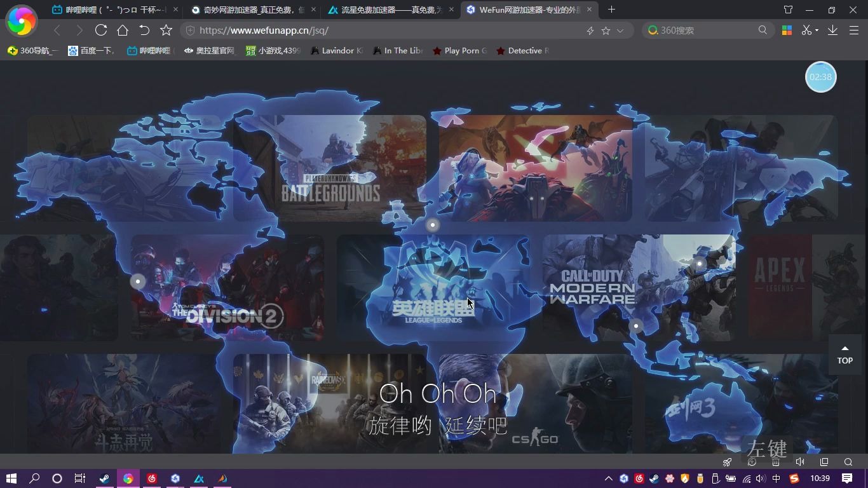Select The Division 2 game card
Viewport: 868px width, 488px height.
click(x=227, y=288)
